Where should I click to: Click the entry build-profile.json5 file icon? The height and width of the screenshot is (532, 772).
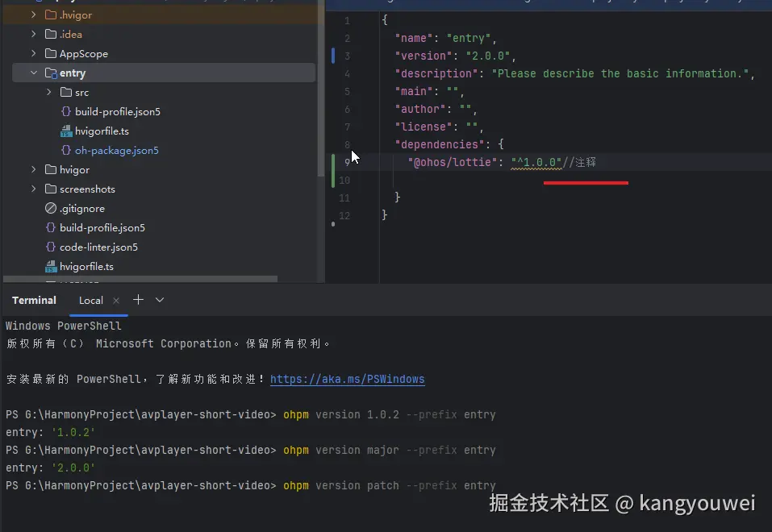[x=66, y=111]
